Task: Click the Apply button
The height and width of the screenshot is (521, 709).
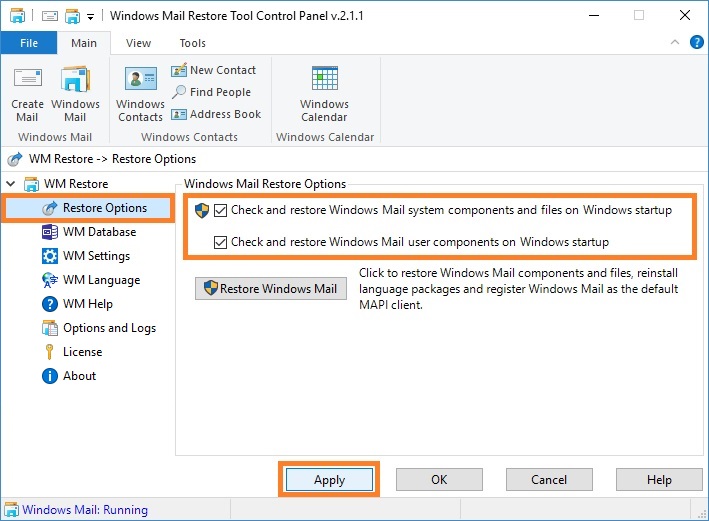Action: (329, 479)
